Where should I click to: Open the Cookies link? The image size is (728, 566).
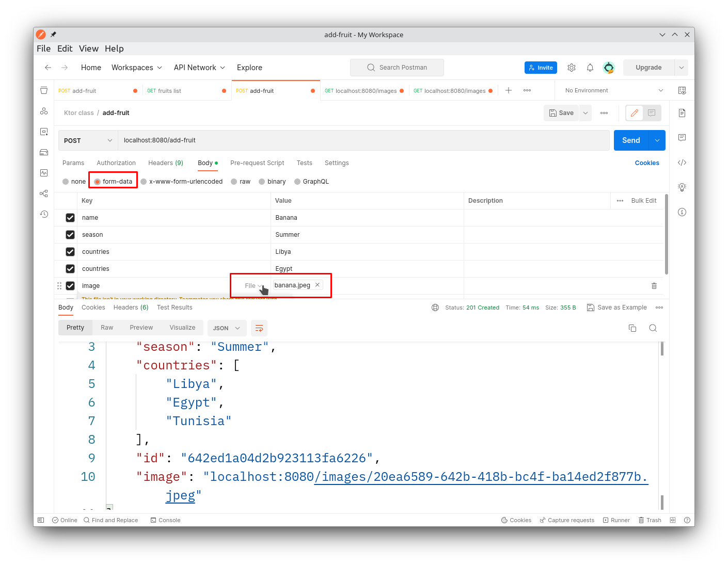coord(647,163)
